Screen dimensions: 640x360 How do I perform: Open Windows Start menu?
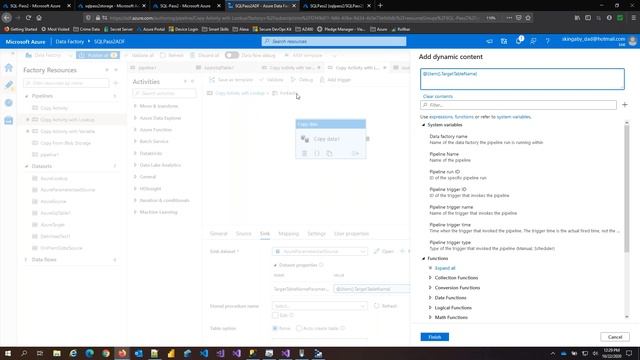(8, 353)
